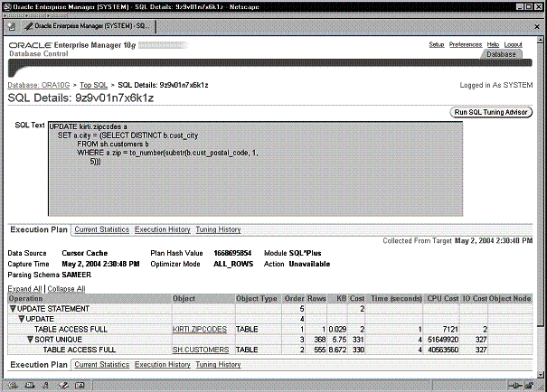The height and width of the screenshot is (392, 547).
Task: Click the vertical scrollbar track
Action: 541,349
